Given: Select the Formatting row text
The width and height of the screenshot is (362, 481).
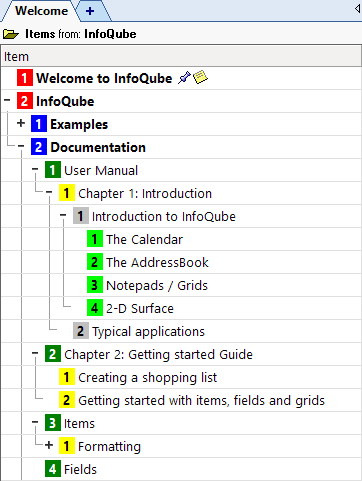Looking at the screenshot, I should (109, 446).
